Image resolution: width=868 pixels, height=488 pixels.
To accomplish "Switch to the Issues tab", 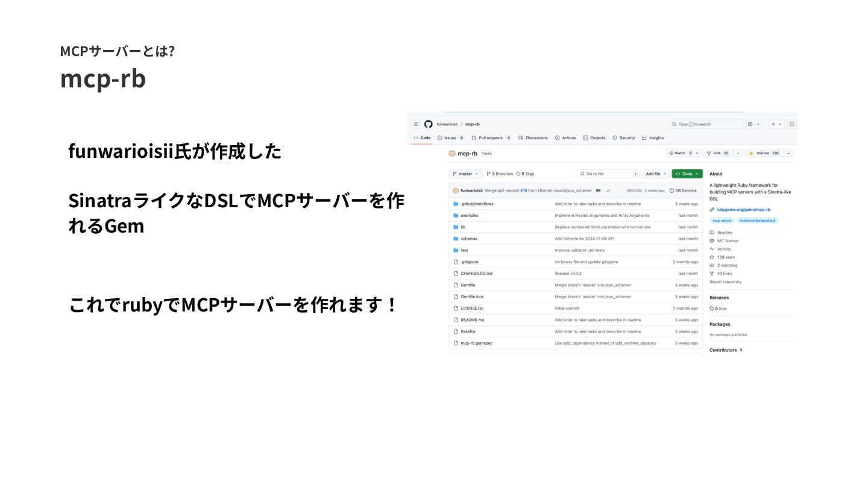I will 451,138.
